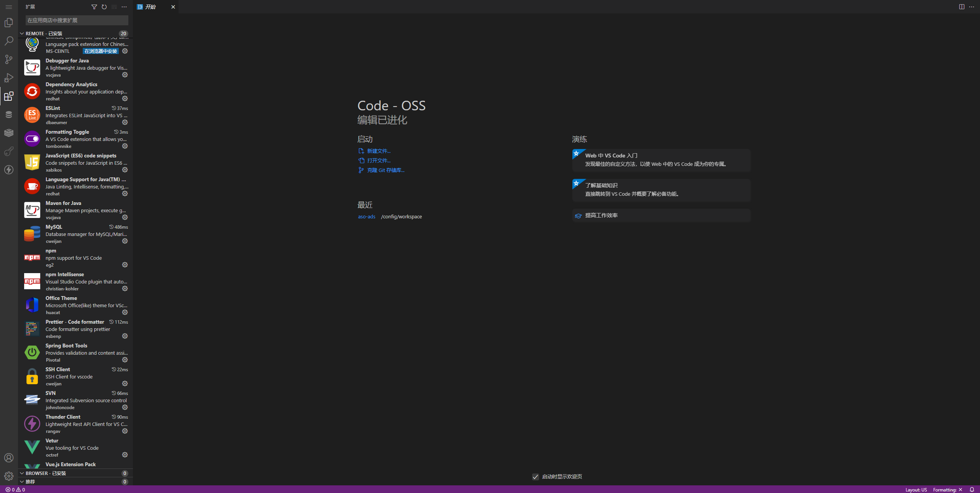Open the ESLint extension settings gear
This screenshot has width=980, height=493.
click(125, 122)
